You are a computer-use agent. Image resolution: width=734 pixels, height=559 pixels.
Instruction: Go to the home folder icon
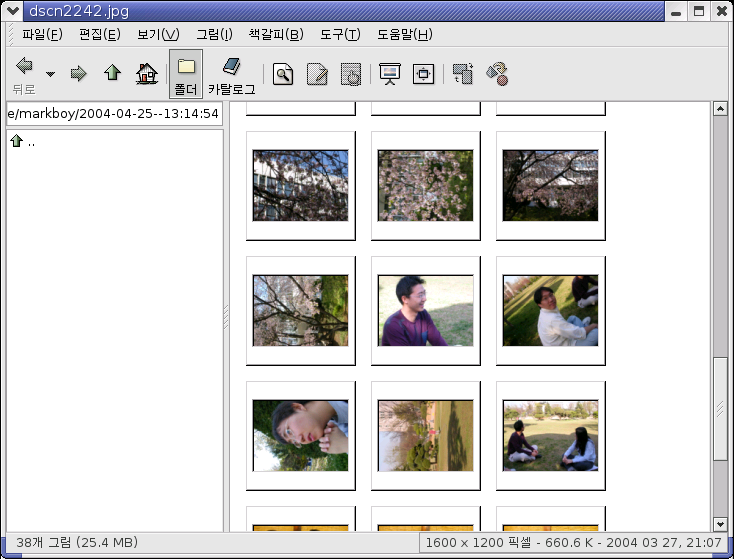click(147, 74)
